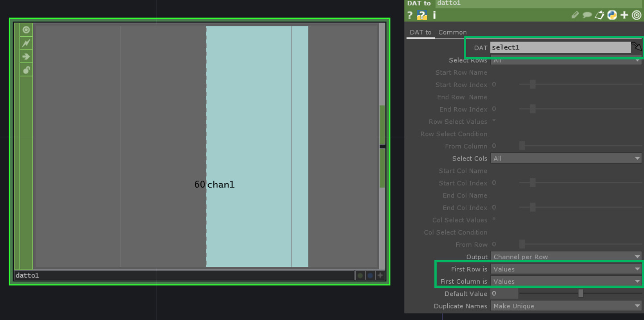The height and width of the screenshot is (320, 644).
Task: Click the Start Col Index slider
Action: (x=580, y=183)
